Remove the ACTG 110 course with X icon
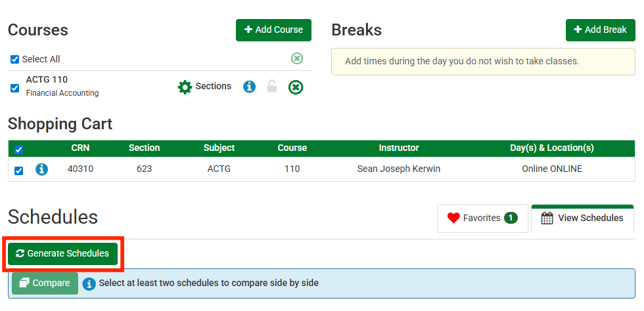Image resolution: width=644 pixels, height=311 pixels. 296,87
